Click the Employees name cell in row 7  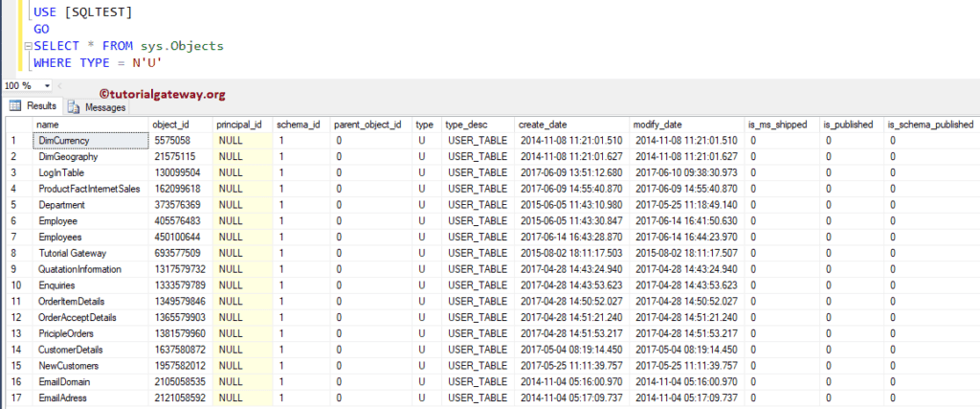(x=91, y=237)
